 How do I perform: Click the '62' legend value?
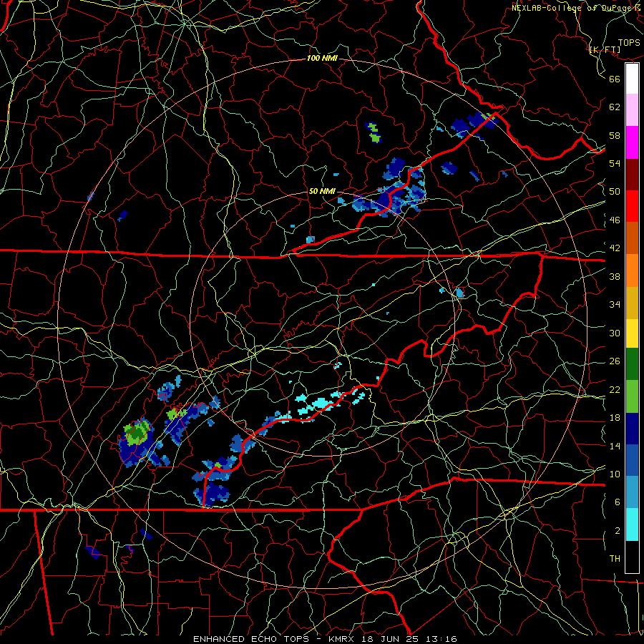tap(615, 107)
